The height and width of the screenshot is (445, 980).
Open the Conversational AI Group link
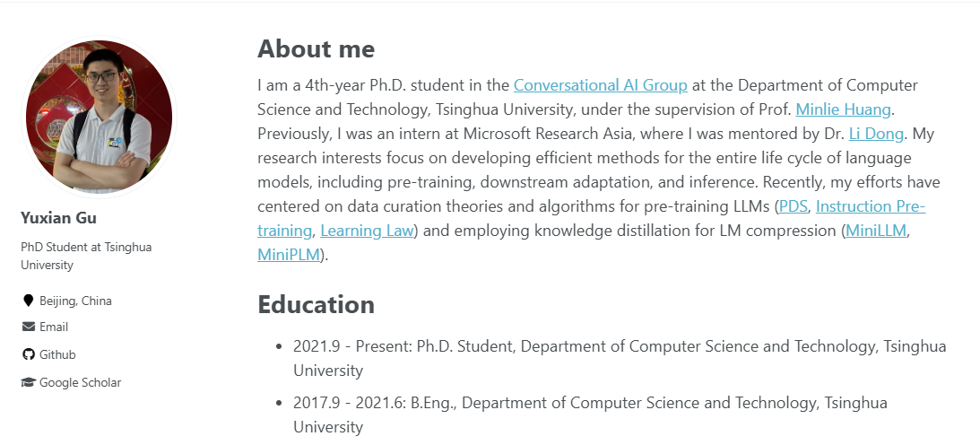601,86
